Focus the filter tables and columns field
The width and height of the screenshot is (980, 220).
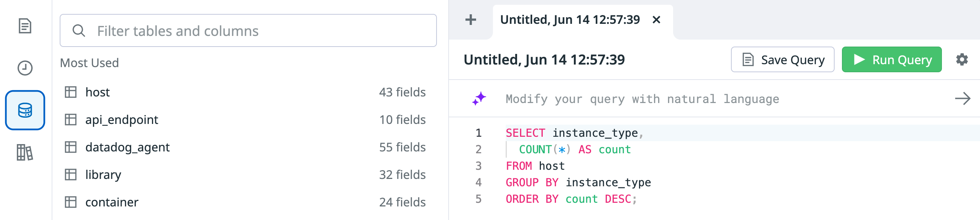pyautogui.click(x=248, y=31)
